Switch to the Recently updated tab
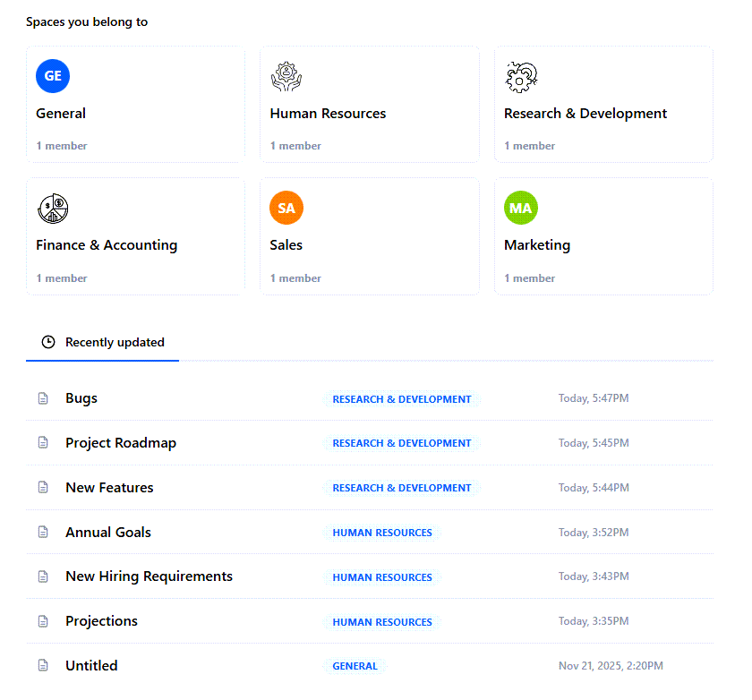Screen dimensions: 752x700 [115, 342]
